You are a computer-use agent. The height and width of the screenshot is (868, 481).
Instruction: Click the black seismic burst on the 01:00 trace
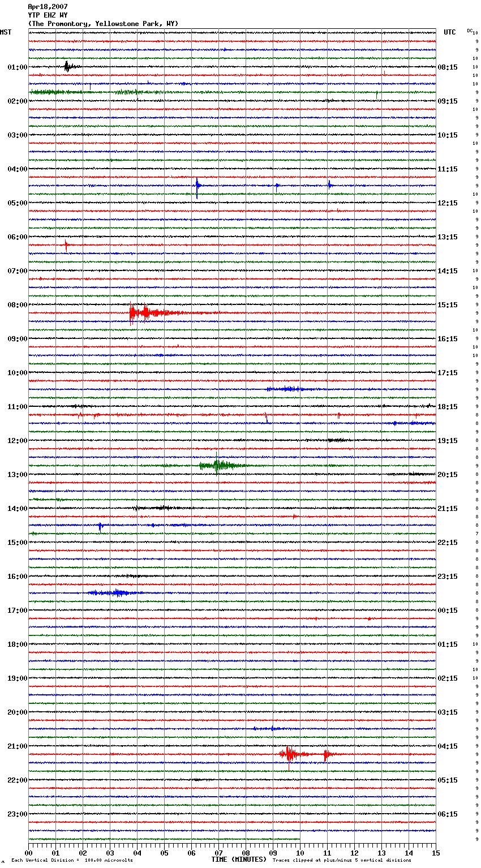pyautogui.click(x=67, y=67)
